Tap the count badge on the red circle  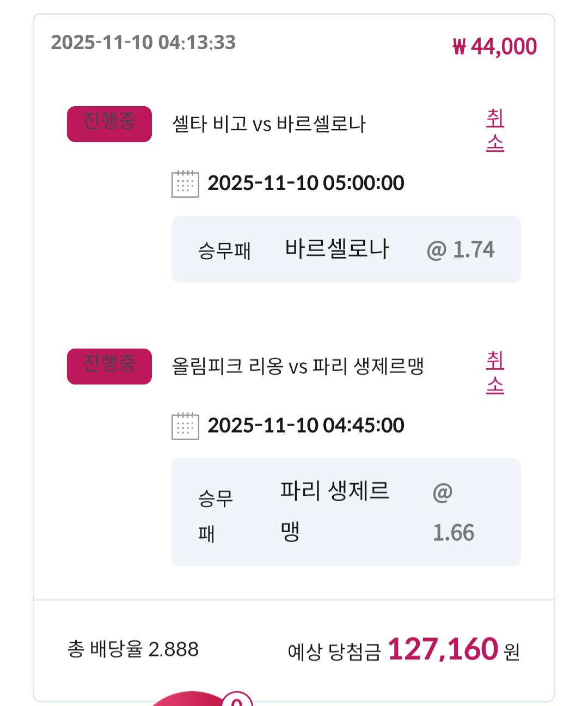click(237, 701)
